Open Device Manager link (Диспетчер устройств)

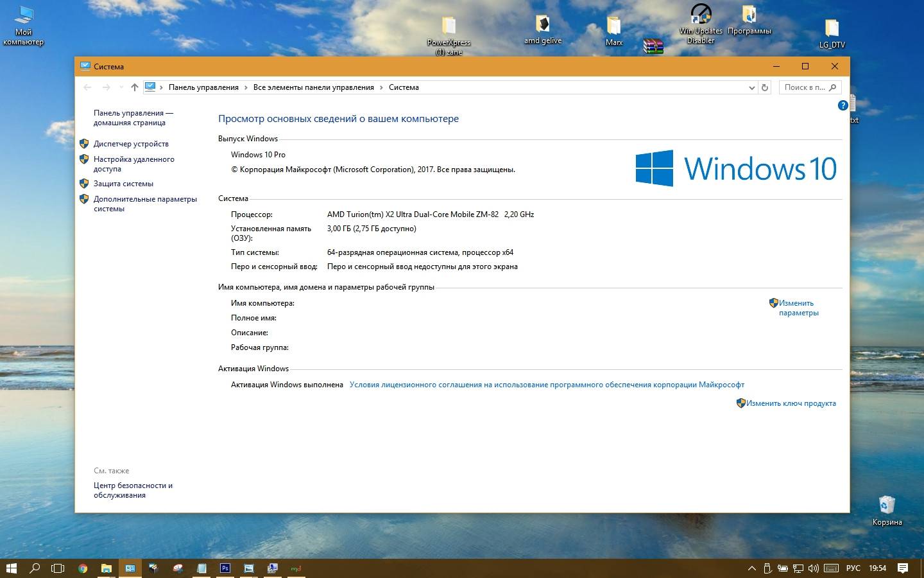point(131,144)
